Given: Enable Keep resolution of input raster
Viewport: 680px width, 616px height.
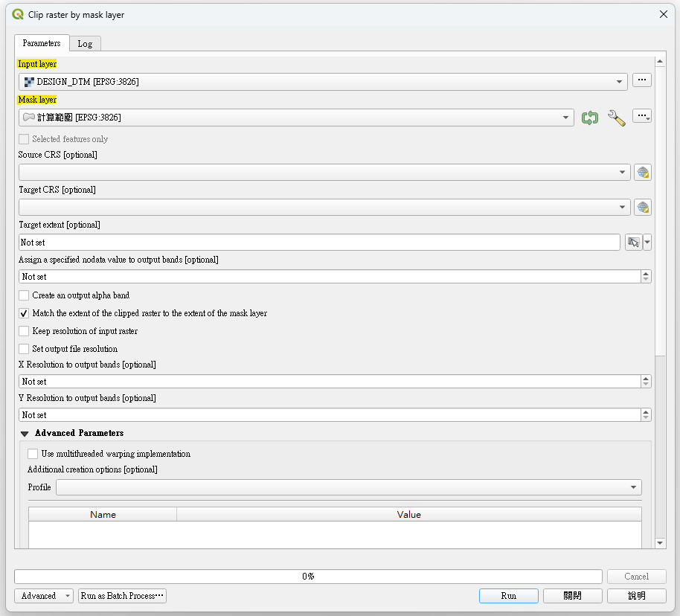Looking at the screenshot, I should (25, 331).
